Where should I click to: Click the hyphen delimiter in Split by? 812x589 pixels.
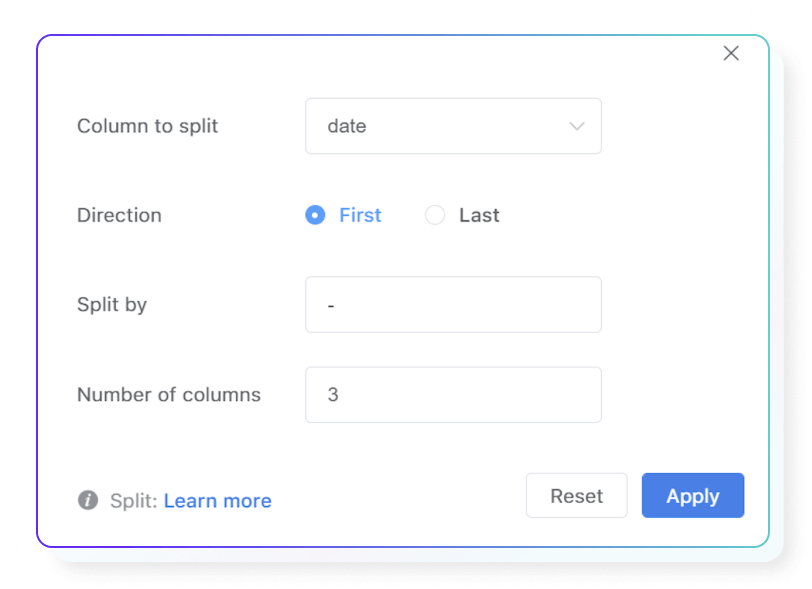pos(331,305)
